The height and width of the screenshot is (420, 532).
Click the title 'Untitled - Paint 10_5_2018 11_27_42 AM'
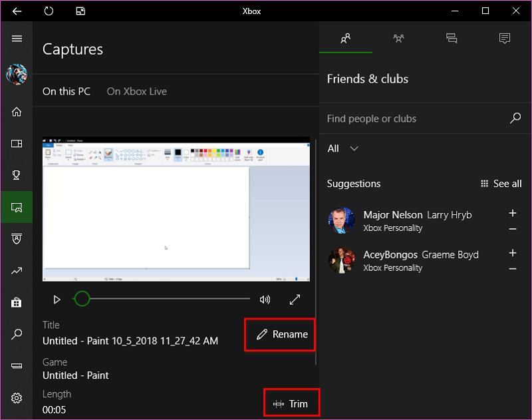[x=130, y=341]
